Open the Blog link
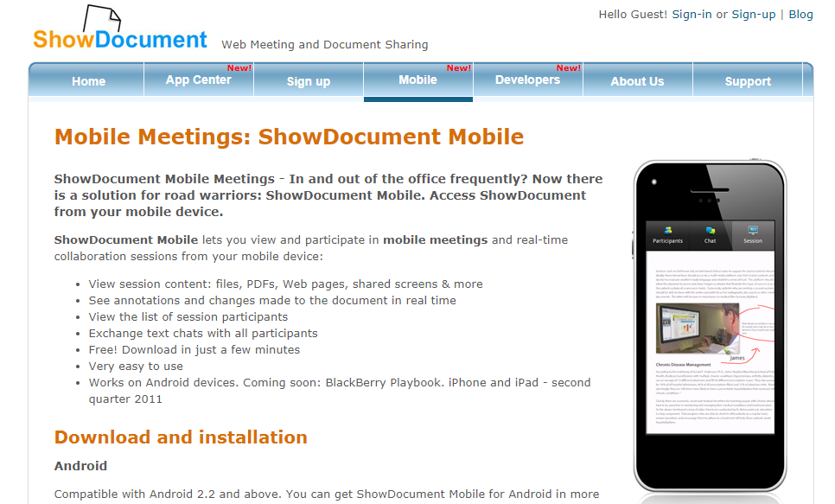 click(x=801, y=15)
